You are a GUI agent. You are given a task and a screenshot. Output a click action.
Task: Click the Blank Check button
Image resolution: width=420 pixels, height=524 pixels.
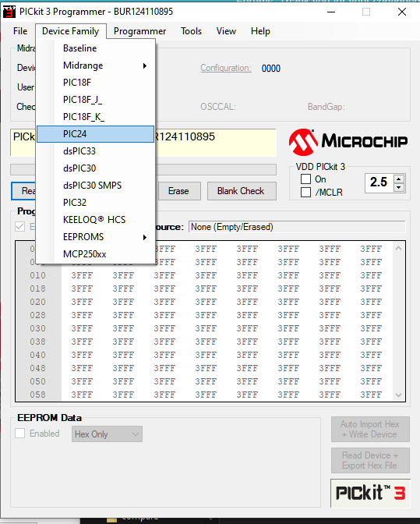tap(242, 191)
